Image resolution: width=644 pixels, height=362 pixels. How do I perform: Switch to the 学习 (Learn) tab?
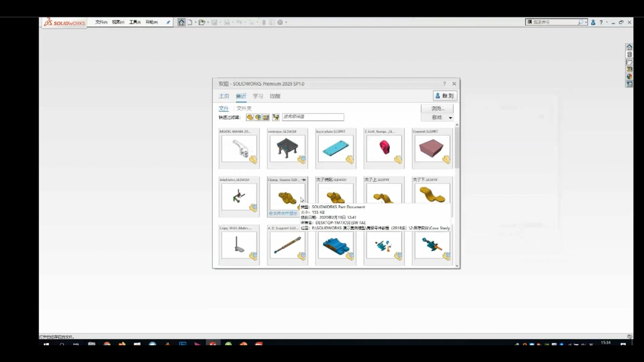[257, 96]
